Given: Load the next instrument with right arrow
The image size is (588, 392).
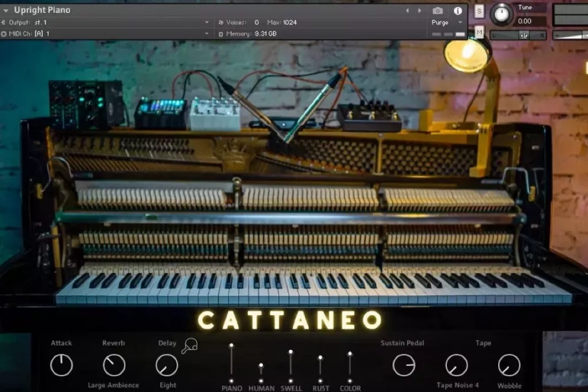Looking at the screenshot, I should coord(419,11).
